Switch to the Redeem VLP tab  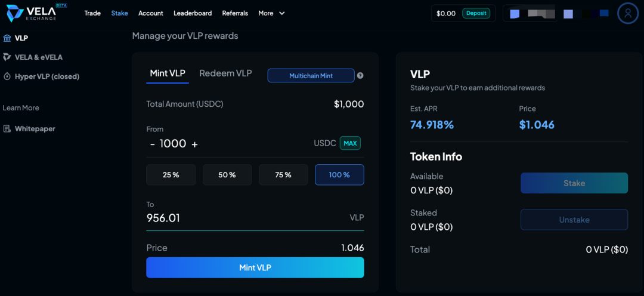click(225, 73)
